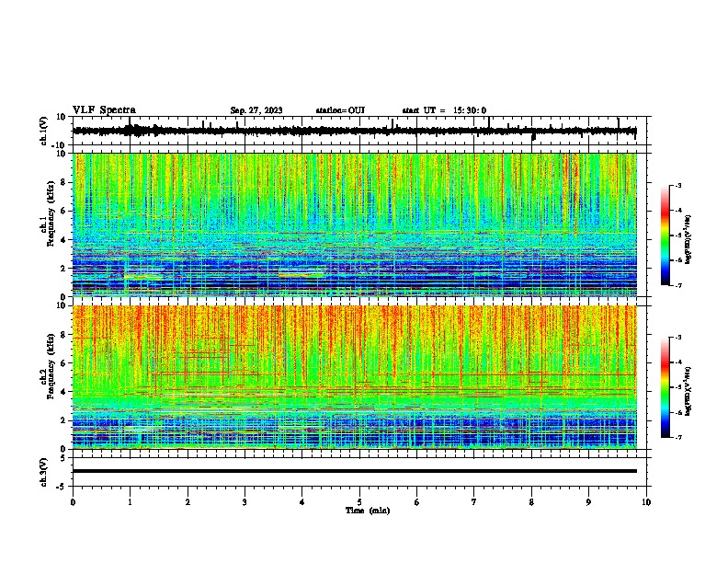
Task: Click the "station=OUI" header label
Action: pyautogui.click(x=340, y=110)
